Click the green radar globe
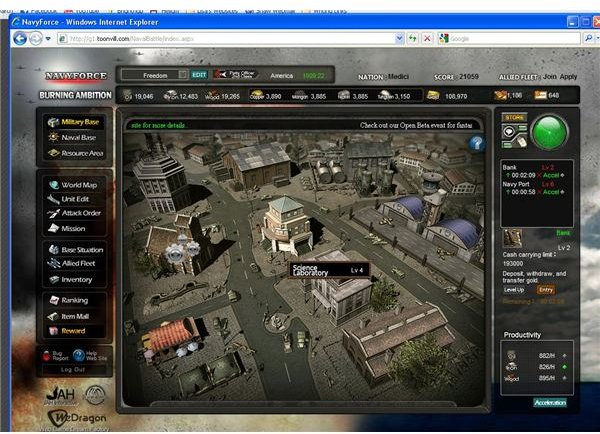 pyautogui.click(x=549, y=133)
